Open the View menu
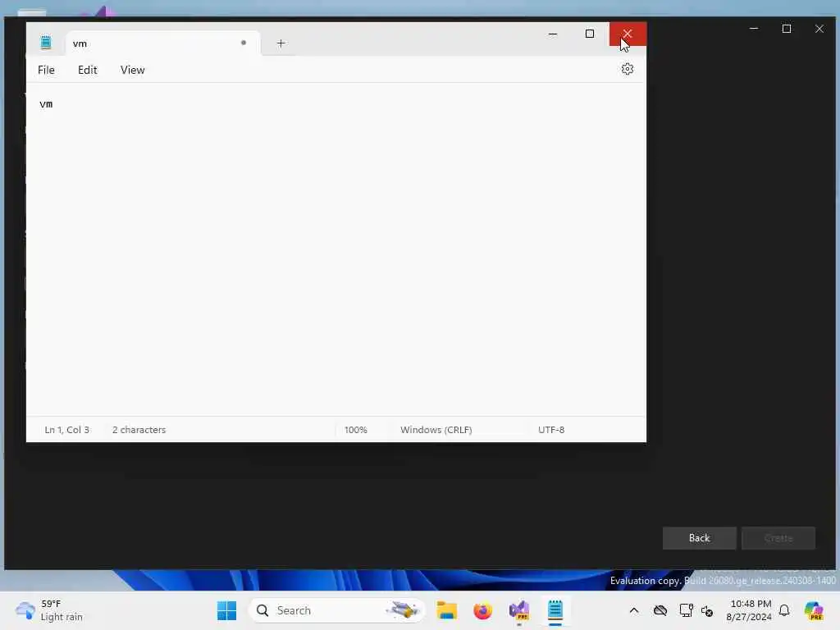Image resolution: width=840 pixels, height=630 pixels. click(132, 71)
